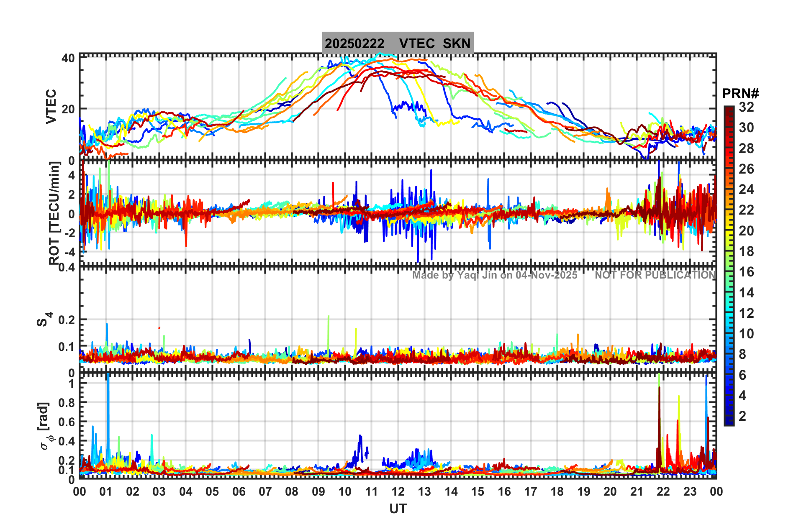Click colorbar tick label "32"
The width and height of the screenshot is (796, 532).
click(746, 107)
